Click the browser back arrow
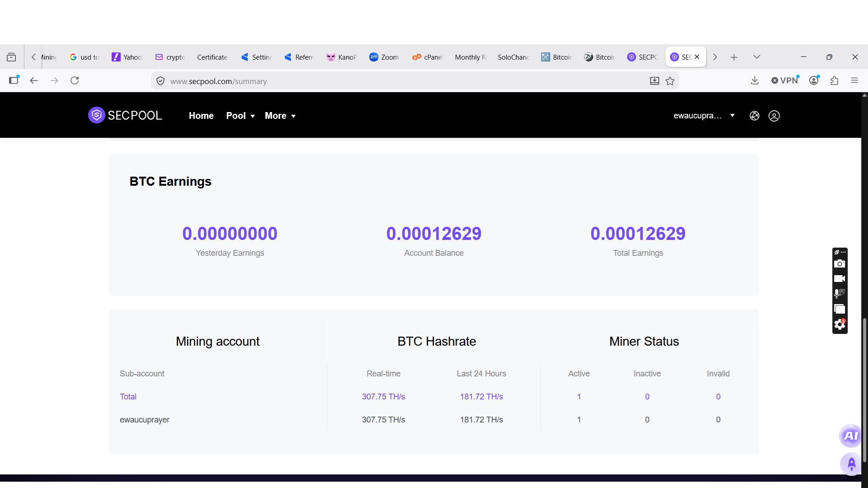Image resolution: width=868 pixels, height=488 pixels. coord(34,80)
